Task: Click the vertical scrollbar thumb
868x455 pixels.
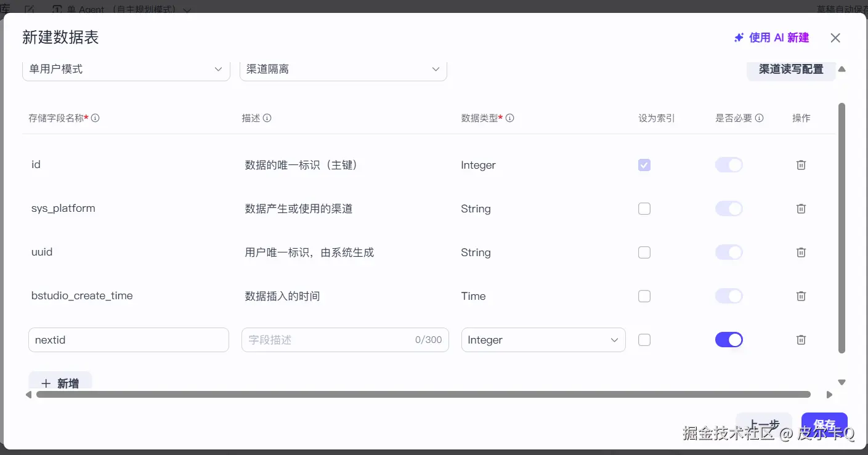Action: (x=842, y=228)
